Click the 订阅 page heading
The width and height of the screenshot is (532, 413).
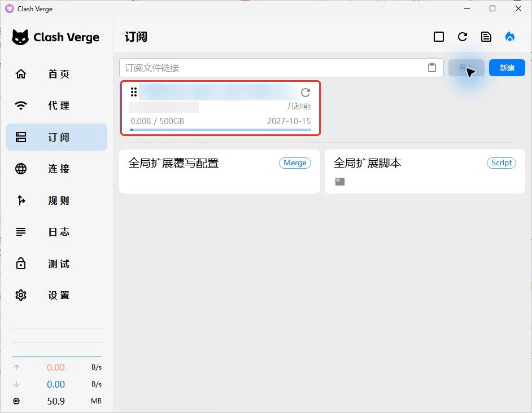tap(136, 37)
